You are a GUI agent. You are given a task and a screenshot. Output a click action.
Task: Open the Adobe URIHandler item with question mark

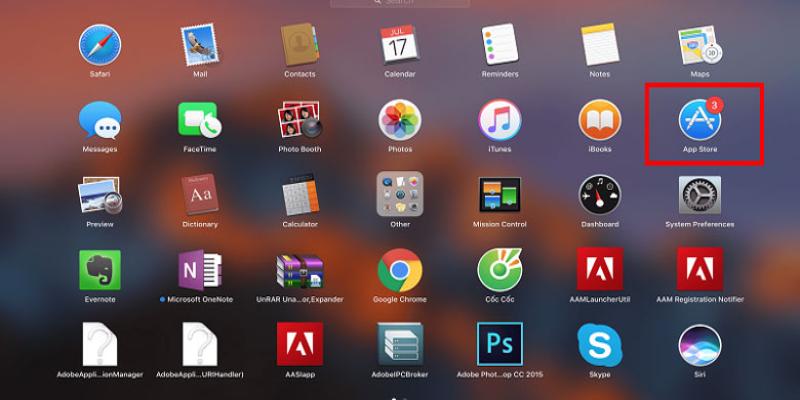(200, 344)
